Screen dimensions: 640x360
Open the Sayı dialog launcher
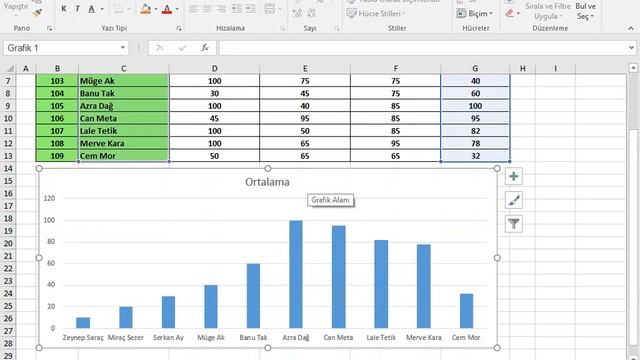tap(337, 28)
